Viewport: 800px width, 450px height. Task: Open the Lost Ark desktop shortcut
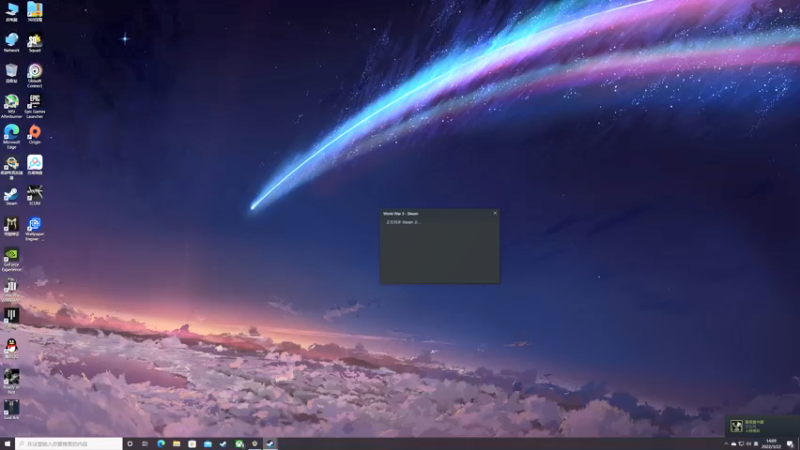click(x=11, y=410)
